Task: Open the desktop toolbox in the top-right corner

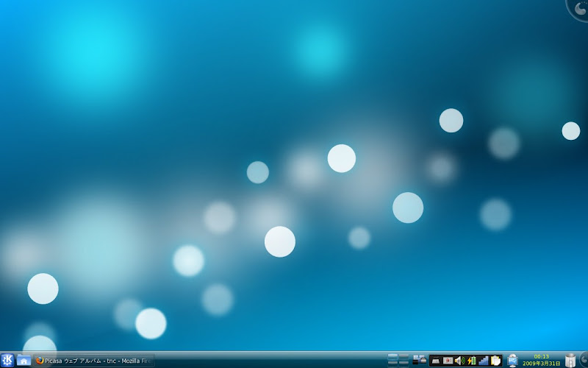Action: click(x=579, y=9)
